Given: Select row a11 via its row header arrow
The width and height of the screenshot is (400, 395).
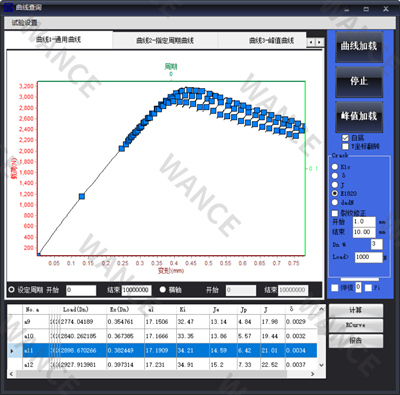Looking at the screenshot, I should [12, 351].
